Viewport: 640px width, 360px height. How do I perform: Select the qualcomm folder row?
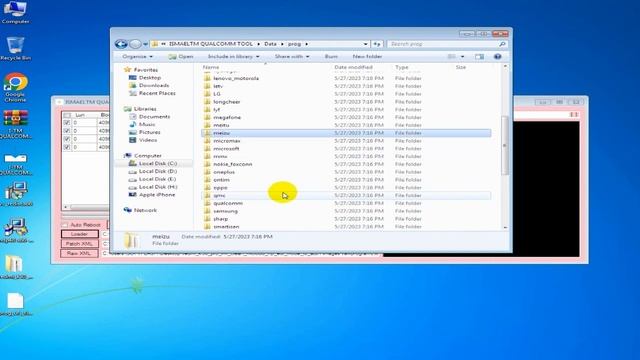[x=346, y=203]
